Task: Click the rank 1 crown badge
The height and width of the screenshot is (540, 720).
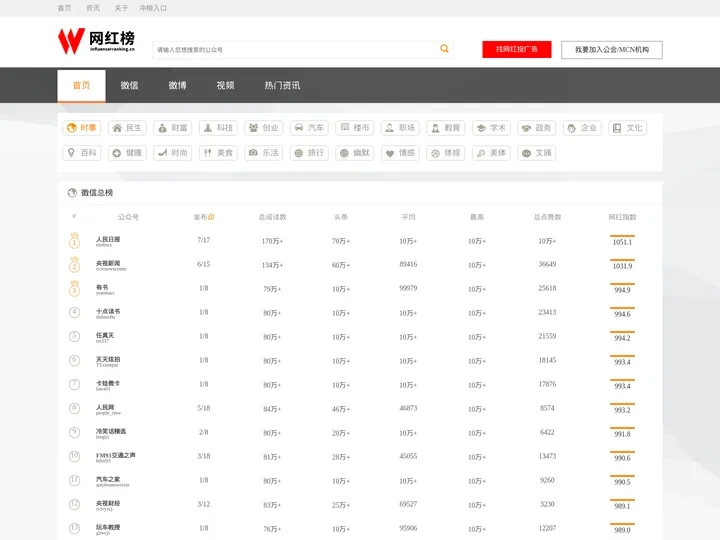Action: pyautogui.click(x=74, y=240)
